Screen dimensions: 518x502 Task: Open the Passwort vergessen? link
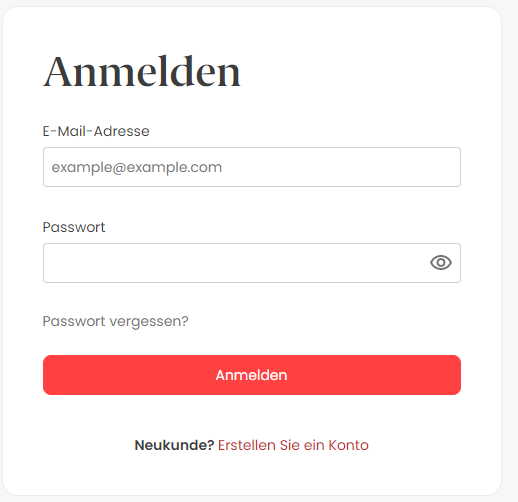tap(115, 322)
